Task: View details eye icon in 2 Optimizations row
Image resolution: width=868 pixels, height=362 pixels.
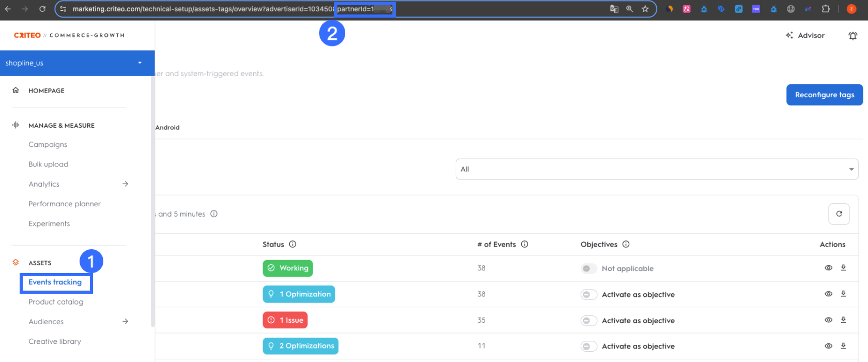Action: click(828, 346)
